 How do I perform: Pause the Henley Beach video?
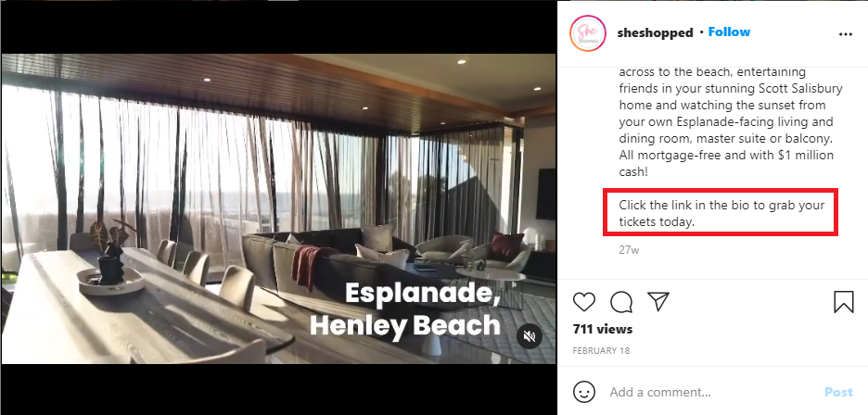click(278, 208)
